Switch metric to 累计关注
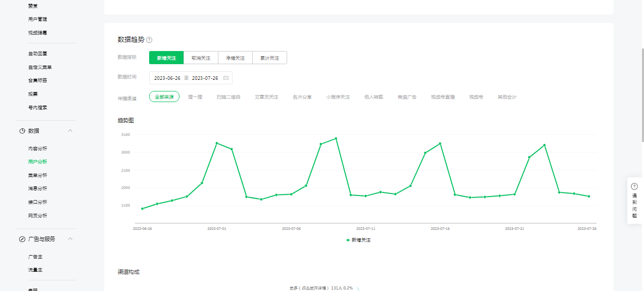The image size is (644, 291). (269, 58)
